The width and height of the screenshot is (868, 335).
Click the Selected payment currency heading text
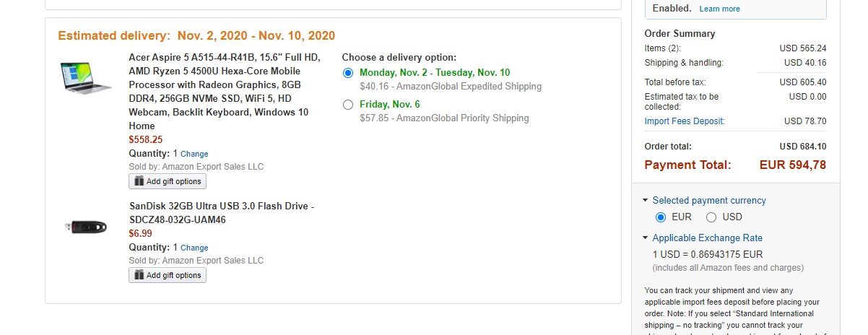coord(709,201)
